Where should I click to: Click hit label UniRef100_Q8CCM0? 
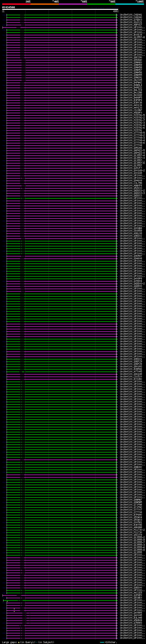coord(131,58)
